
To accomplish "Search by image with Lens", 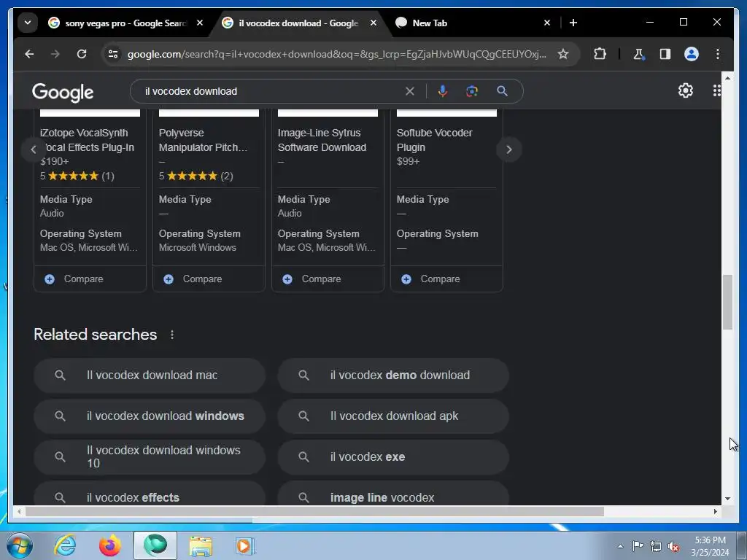I will point(472,91).
